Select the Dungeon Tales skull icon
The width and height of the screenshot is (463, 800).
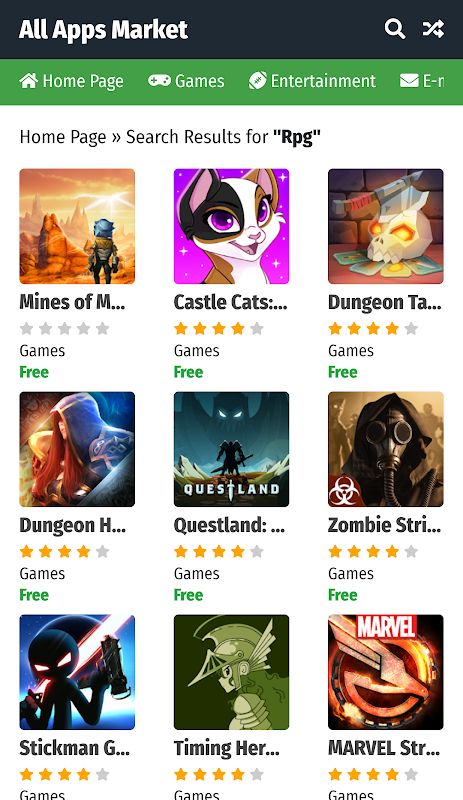coord(385,226)
